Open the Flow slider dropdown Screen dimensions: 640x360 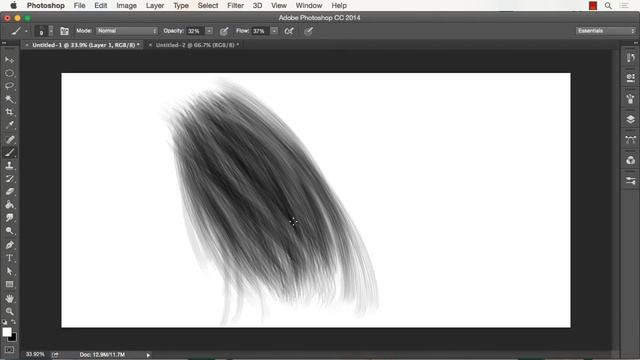(x=274, y=31)
